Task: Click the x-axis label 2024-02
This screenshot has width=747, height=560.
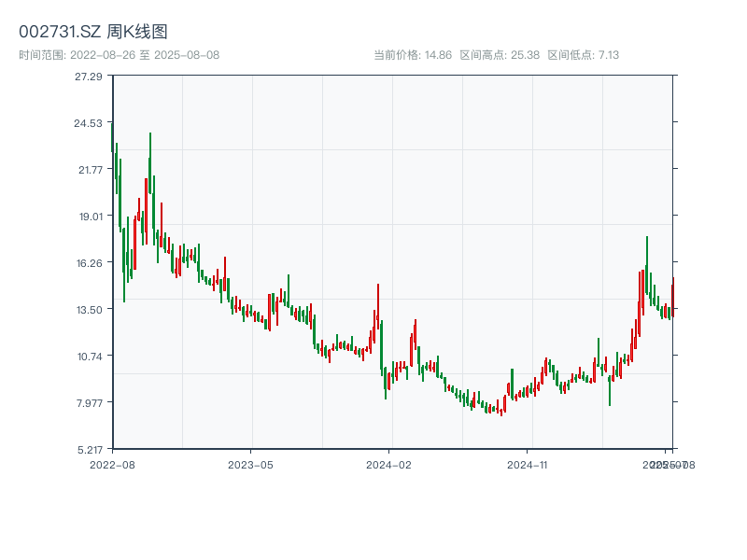Action: [388, 464]
